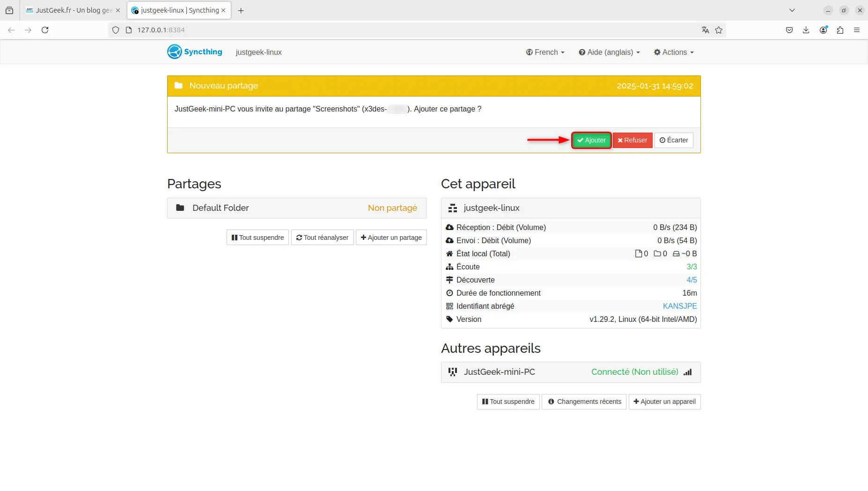
Task: Click the connection signal bars icon
Action: [x=688, y=372]
